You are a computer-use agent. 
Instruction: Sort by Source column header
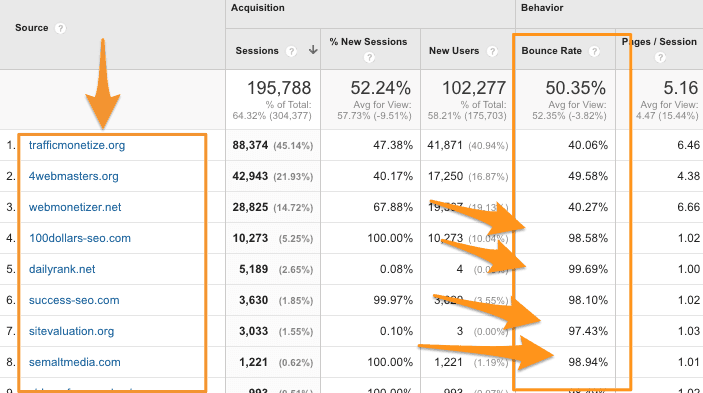tap(31, 28)
